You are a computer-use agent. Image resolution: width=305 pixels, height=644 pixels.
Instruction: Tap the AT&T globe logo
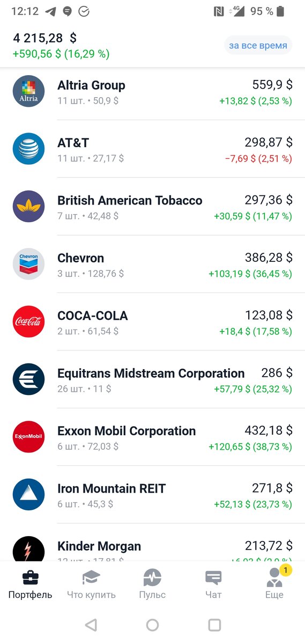point(28,149)
